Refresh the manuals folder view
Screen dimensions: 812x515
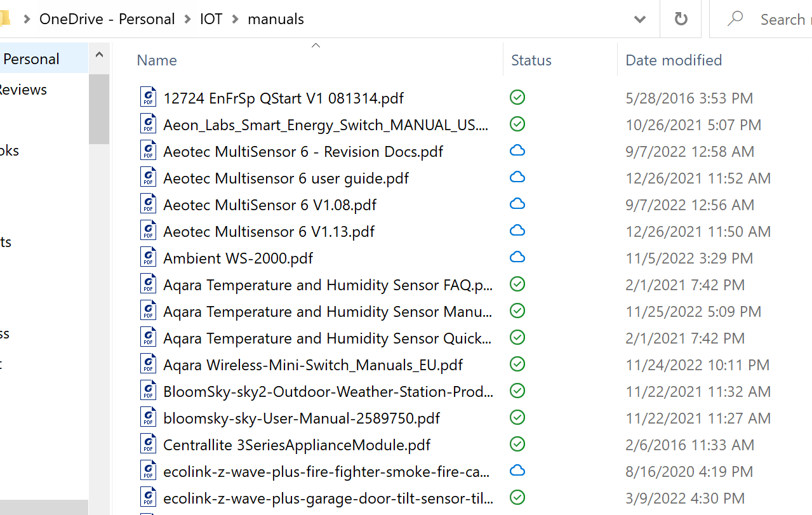pos(681,19)
